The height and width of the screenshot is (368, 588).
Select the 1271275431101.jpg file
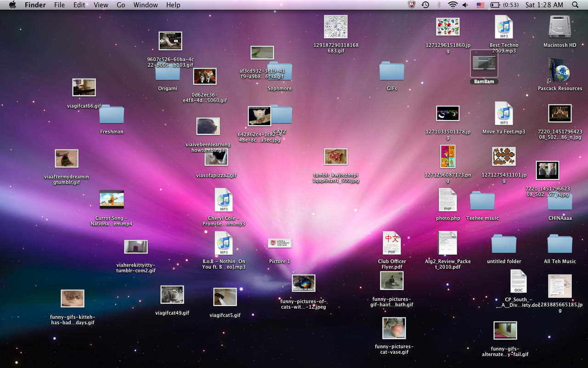pos(504,156)
